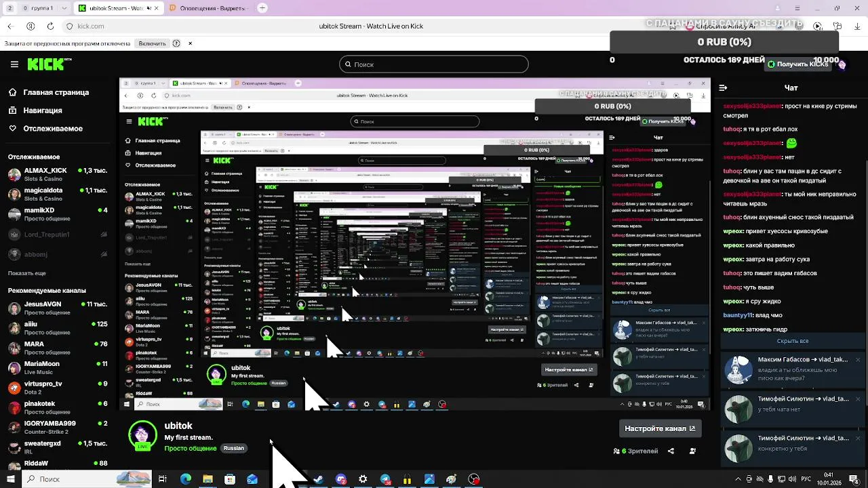
Task: Click the РУС language indicator in the real system tray
Action: tap(807, 479)
